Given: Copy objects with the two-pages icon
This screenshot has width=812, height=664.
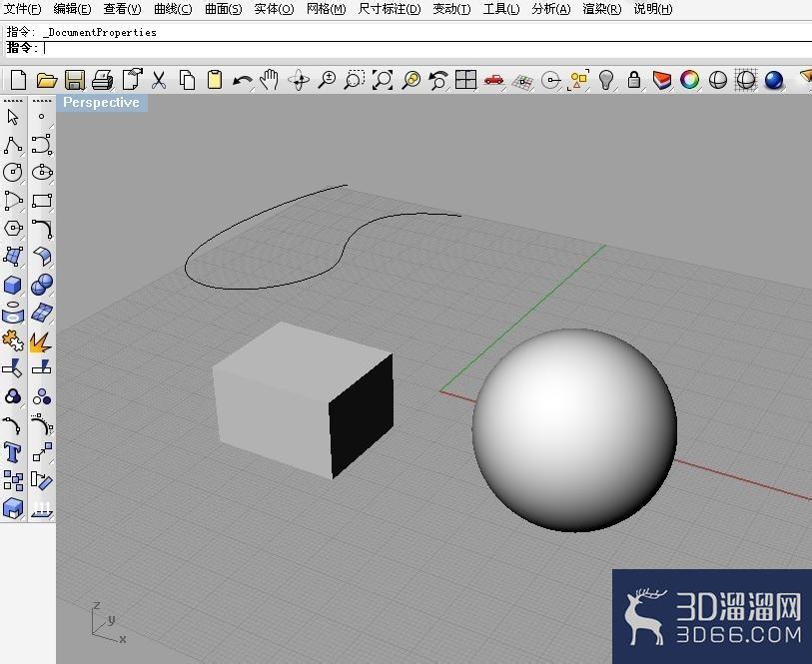Looking at the screenshot, I should point(187,80).
